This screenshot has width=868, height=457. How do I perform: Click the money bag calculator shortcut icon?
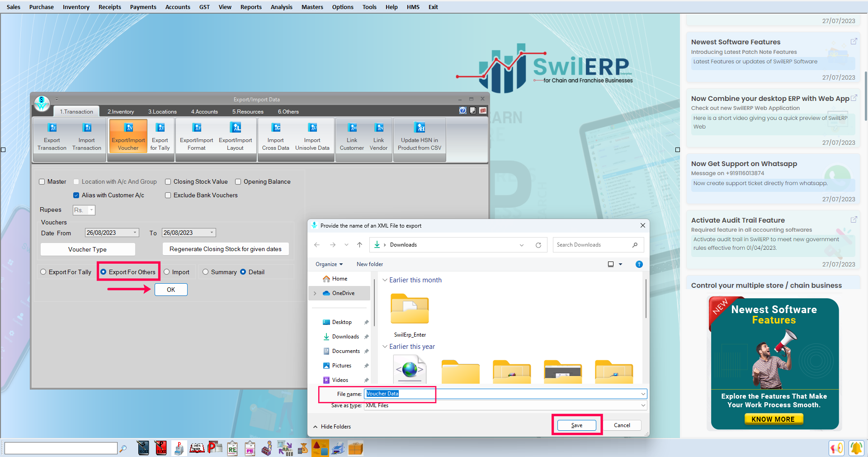point(303,448)
